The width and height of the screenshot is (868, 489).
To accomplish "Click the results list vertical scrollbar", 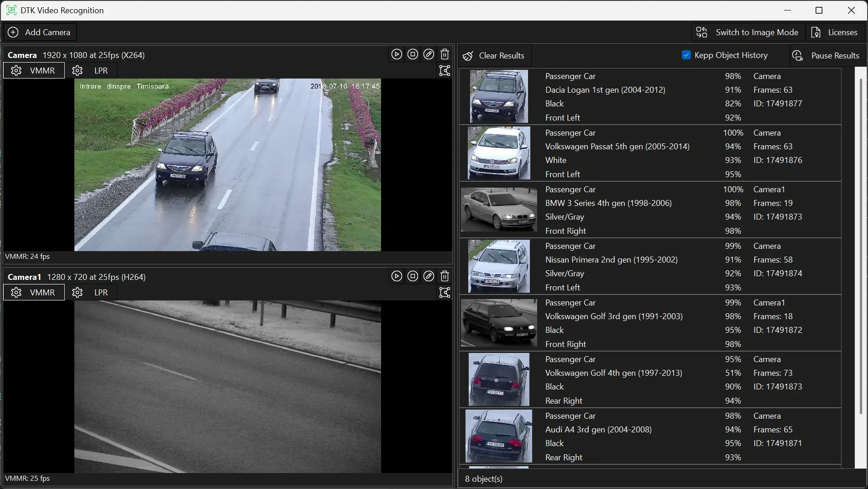I will (861, 247).
